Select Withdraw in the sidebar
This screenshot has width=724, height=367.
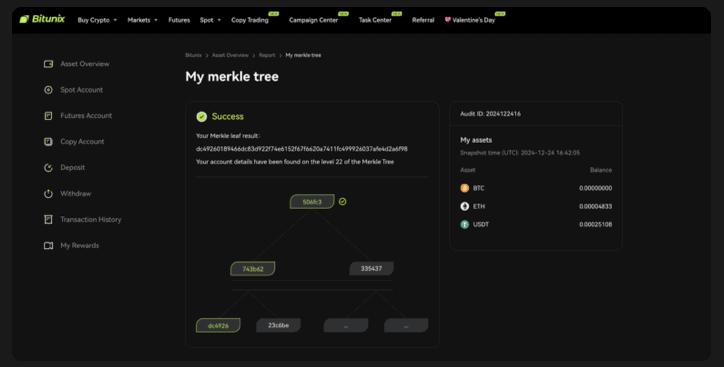tap(76, 193)
